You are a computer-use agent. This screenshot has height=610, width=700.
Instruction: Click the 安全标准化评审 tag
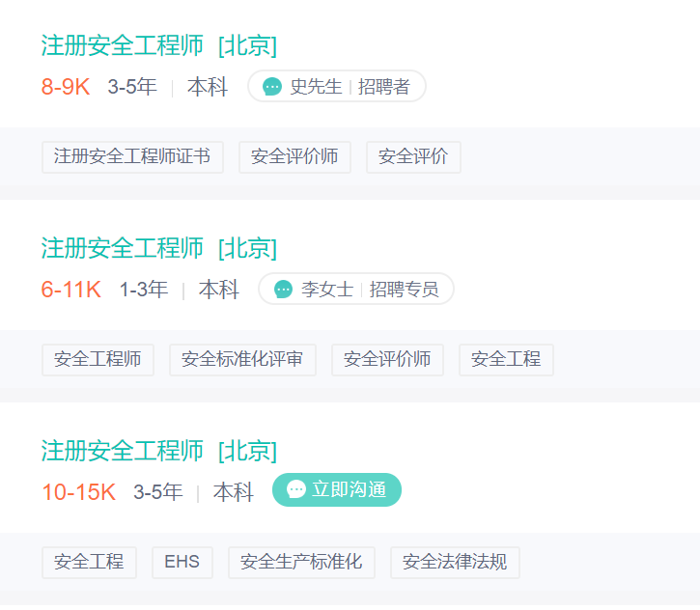(242, 359)
